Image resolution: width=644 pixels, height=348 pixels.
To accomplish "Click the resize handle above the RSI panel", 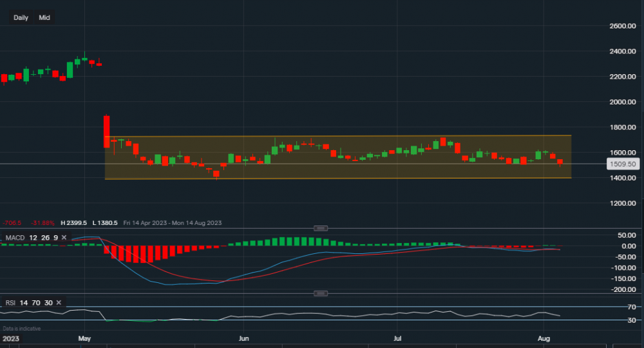I will tap(321, 293).
